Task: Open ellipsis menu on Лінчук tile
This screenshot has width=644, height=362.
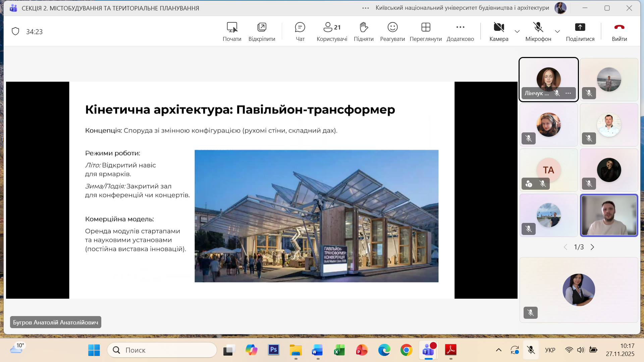Action: point(568,93)
